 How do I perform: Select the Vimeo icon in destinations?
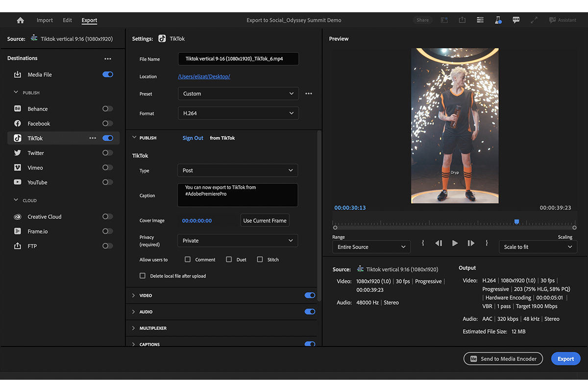[18, 168]
